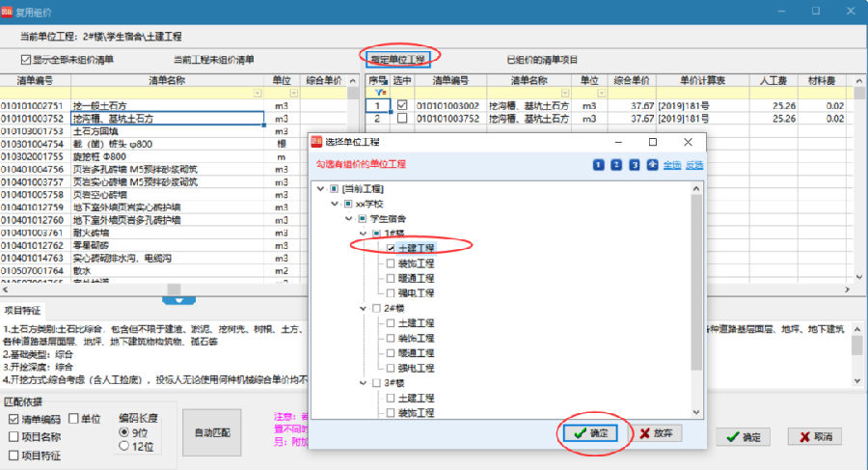Toggle 土建工程 checkbox under 1#楼
The image size is (868, 470).
click(x=391, y=249)
